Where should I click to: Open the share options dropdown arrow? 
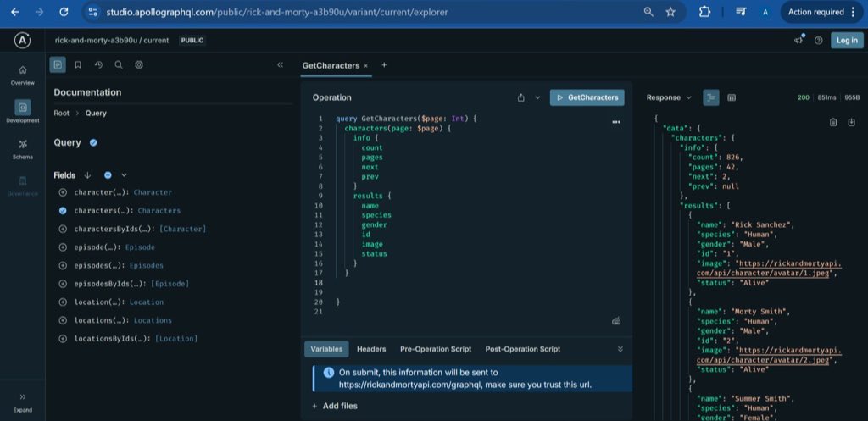pos(537,97)
